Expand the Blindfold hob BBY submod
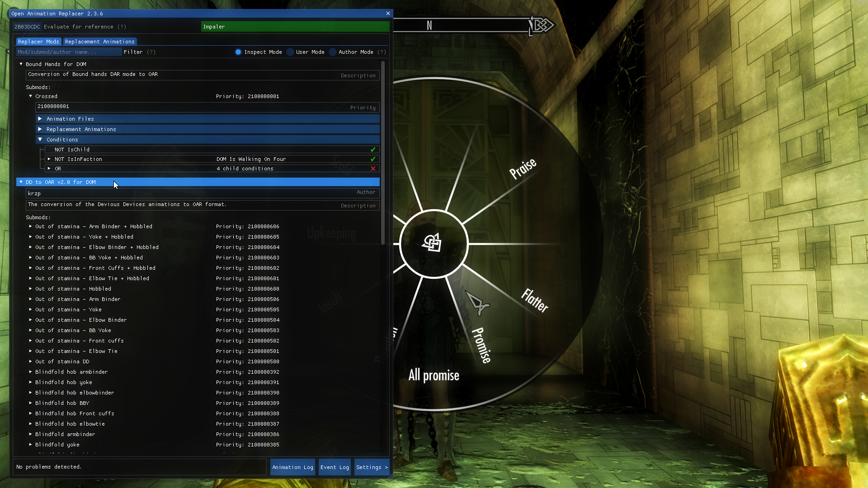The image size is (868, 488). 30,403
